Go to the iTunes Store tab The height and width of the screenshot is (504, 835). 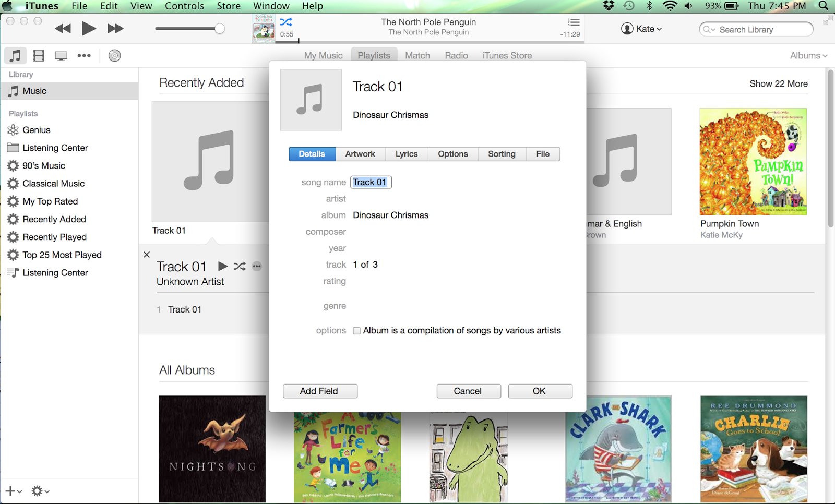(507, 55)
